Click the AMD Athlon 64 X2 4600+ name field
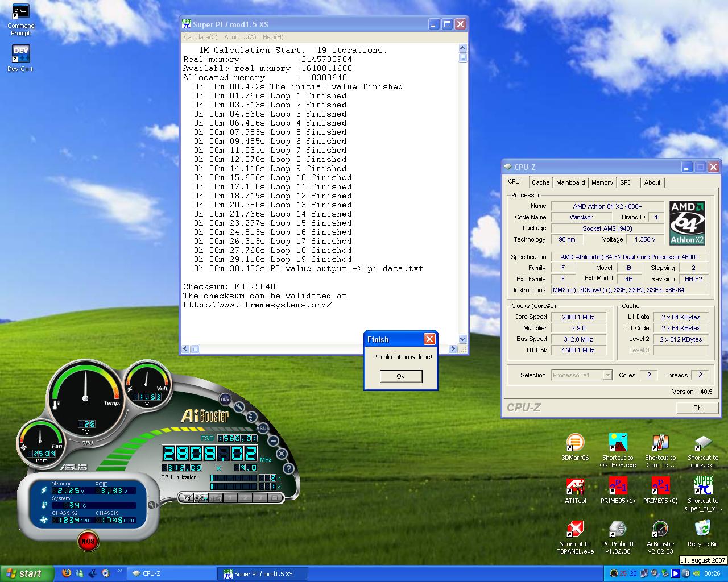 [x=607, y=206]
